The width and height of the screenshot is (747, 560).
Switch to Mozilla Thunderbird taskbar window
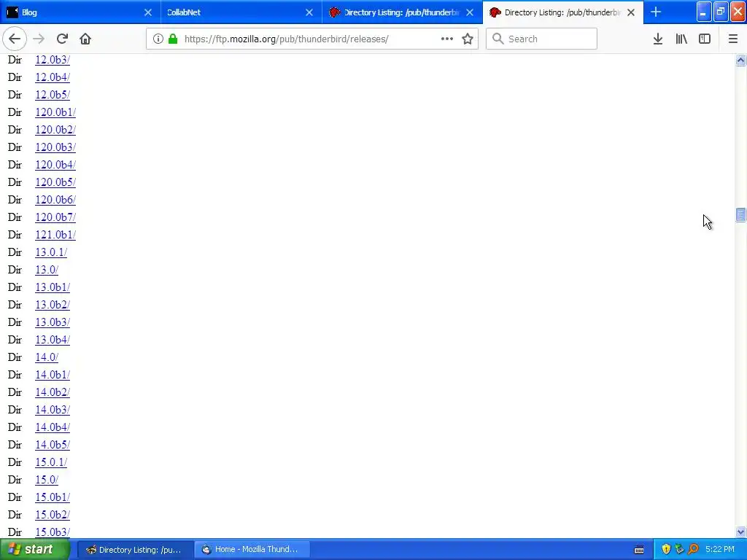coord(252,550)
